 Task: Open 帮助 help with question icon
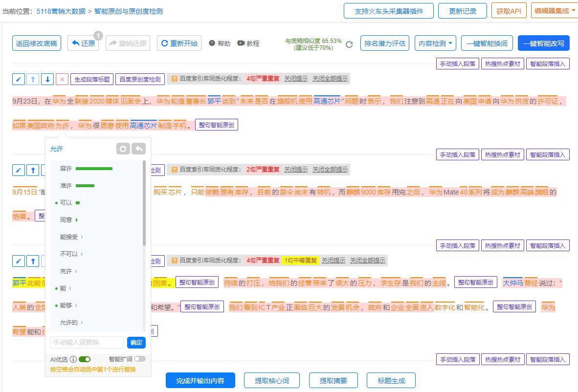pyautogui.click(x=220, y=44)
